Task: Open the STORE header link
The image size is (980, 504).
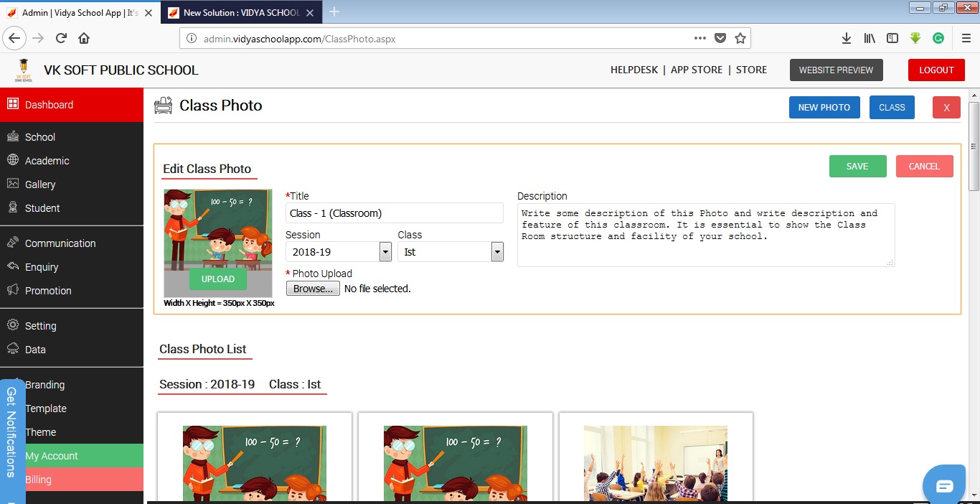Action: (751, 70)
